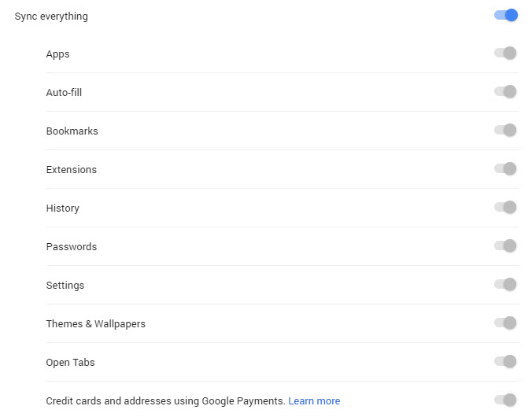
Task: Toggle the Passwords sync switch
Action: tap(505, 246)
